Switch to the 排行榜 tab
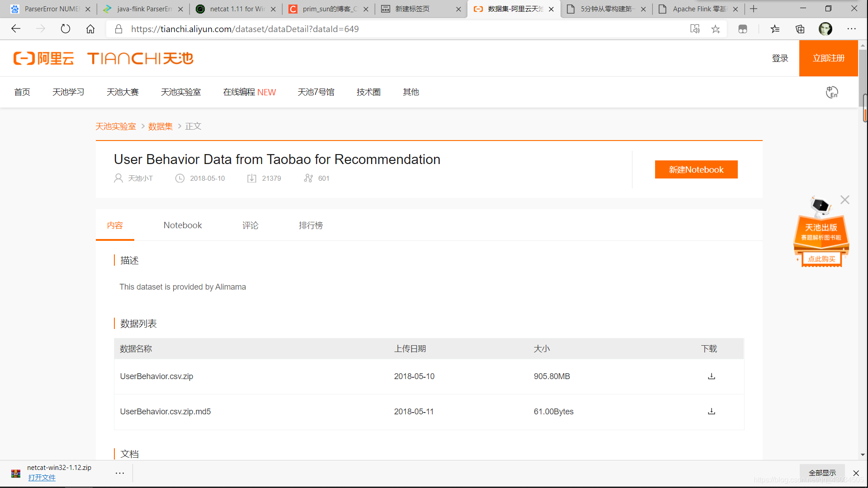 click(x=311, y=225)
